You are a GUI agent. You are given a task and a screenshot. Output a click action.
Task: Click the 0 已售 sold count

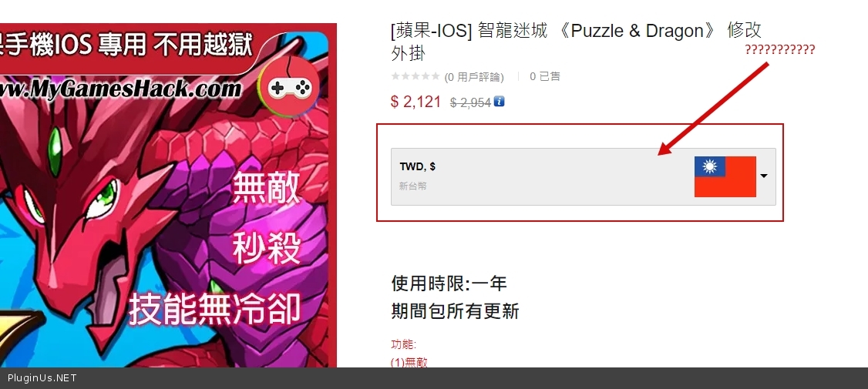click(545, 76)
